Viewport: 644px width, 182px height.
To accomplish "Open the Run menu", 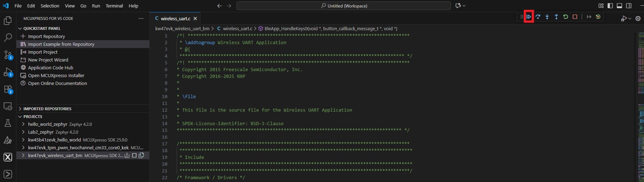I will tap(96, 6).
